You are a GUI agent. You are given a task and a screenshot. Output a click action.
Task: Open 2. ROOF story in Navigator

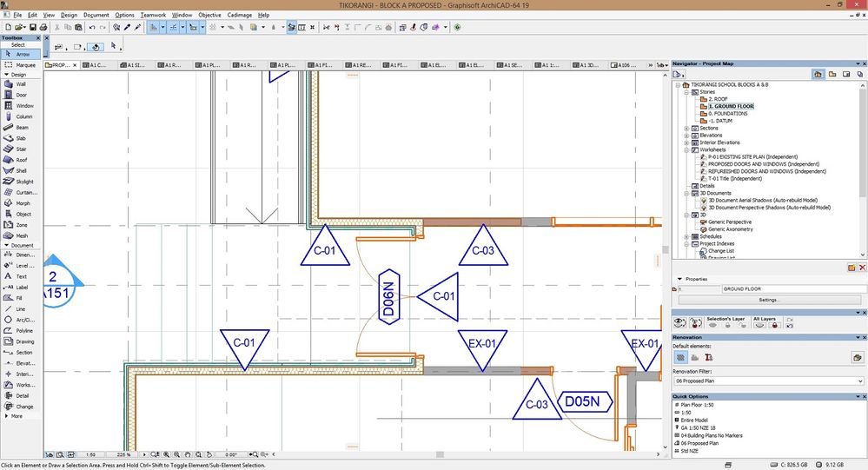point(718,99)
